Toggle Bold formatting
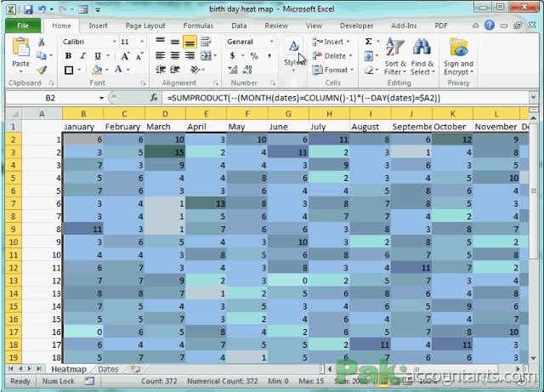The height and width of the screenshot is (392, 544). coord(68,56)
